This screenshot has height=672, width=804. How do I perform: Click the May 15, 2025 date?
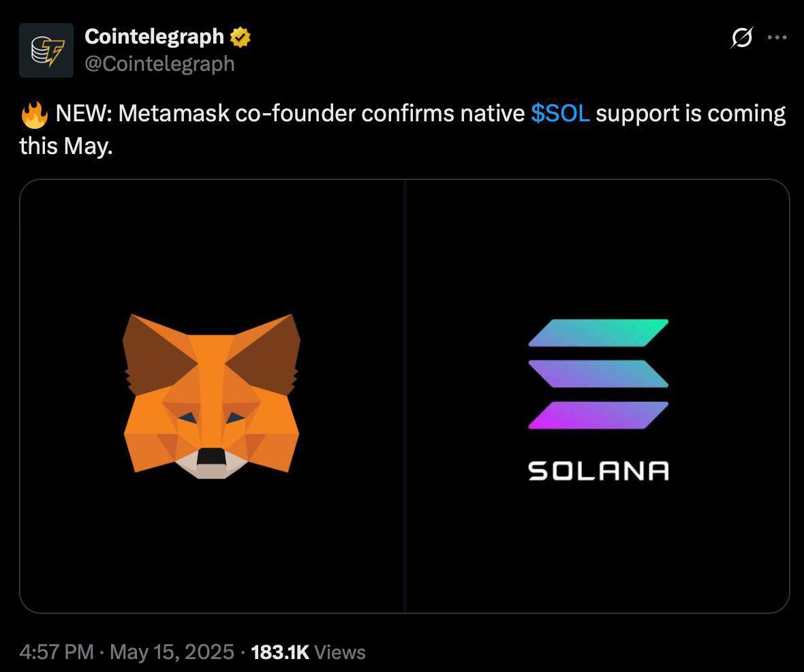[x=172, y=652]
